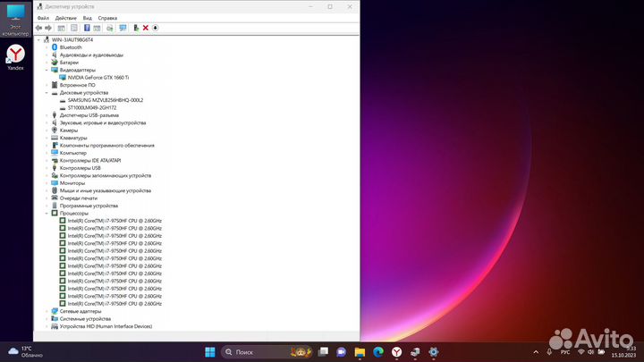Expand the Клавиатуры category
This screenshot has height=362, width=644.
point(47,138)
